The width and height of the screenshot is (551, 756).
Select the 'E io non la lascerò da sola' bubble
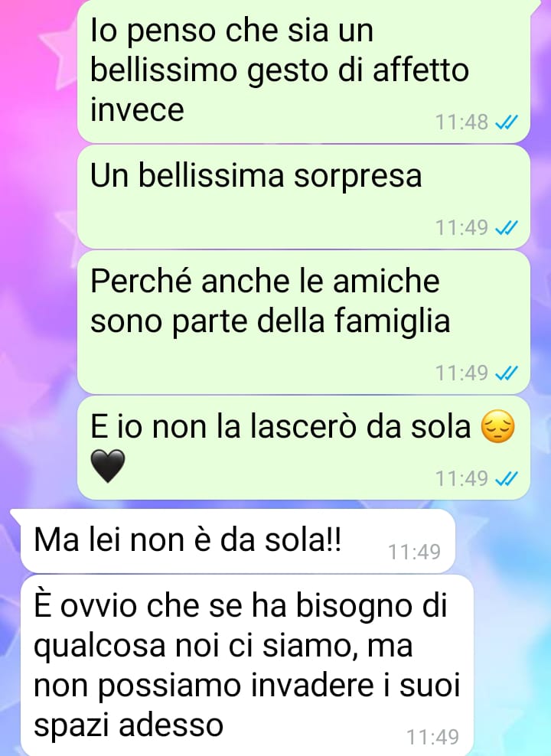304,448
